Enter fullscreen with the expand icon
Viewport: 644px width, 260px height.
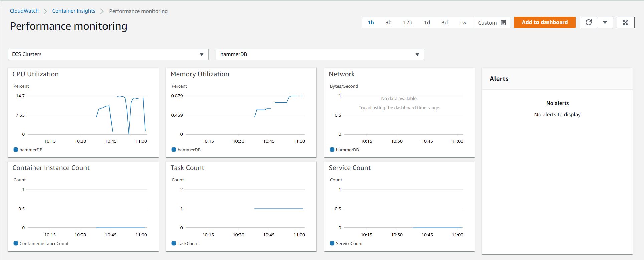[x=625, y=22]
